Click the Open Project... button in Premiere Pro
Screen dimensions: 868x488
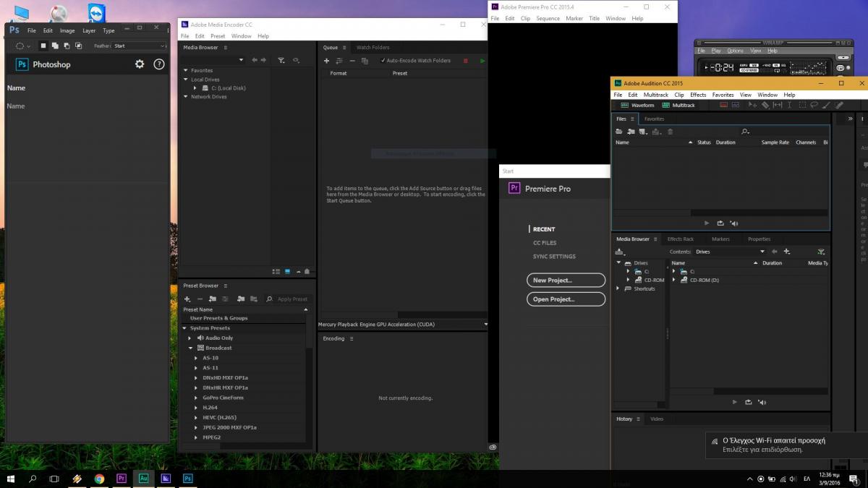click(x=566, y=299)
